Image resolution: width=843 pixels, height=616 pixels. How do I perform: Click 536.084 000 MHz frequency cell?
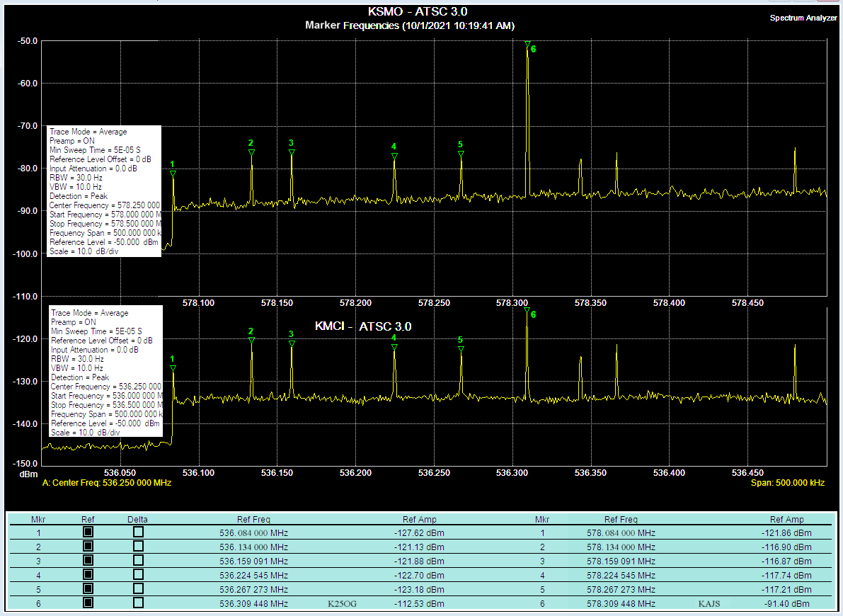point(254,532)
